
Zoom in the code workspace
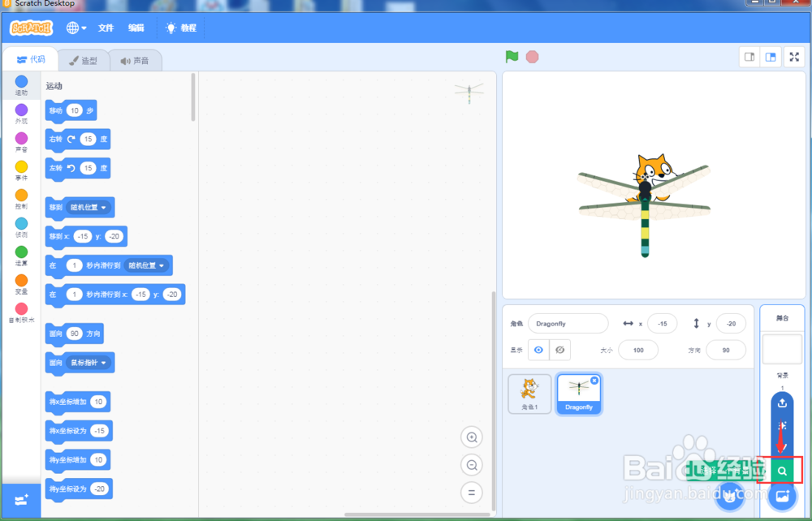(472, 437)
